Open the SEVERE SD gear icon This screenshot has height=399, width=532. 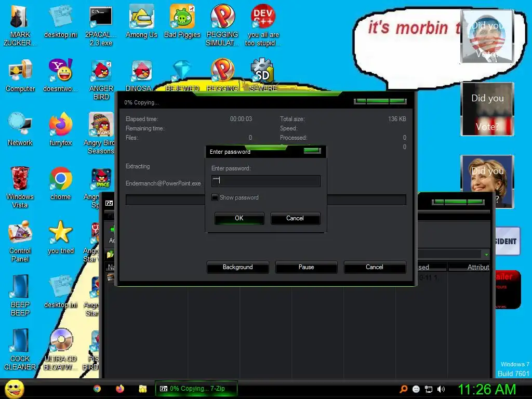263,75
